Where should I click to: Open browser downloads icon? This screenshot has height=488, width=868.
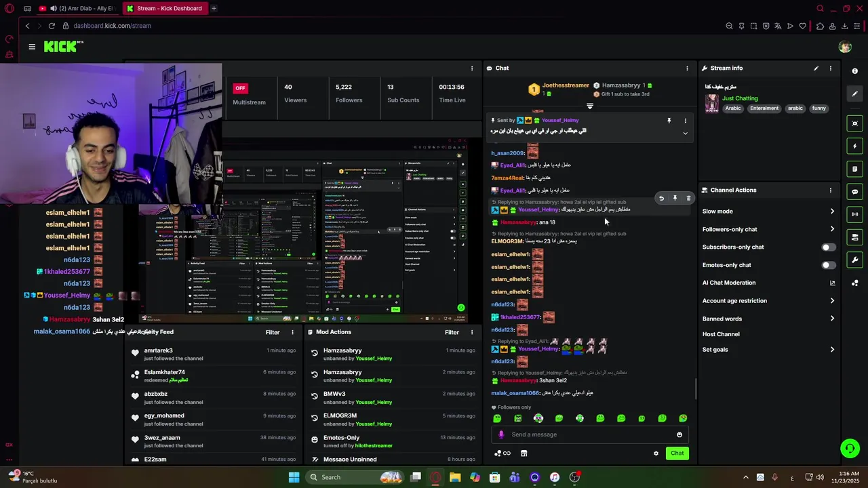coord(845,26)
